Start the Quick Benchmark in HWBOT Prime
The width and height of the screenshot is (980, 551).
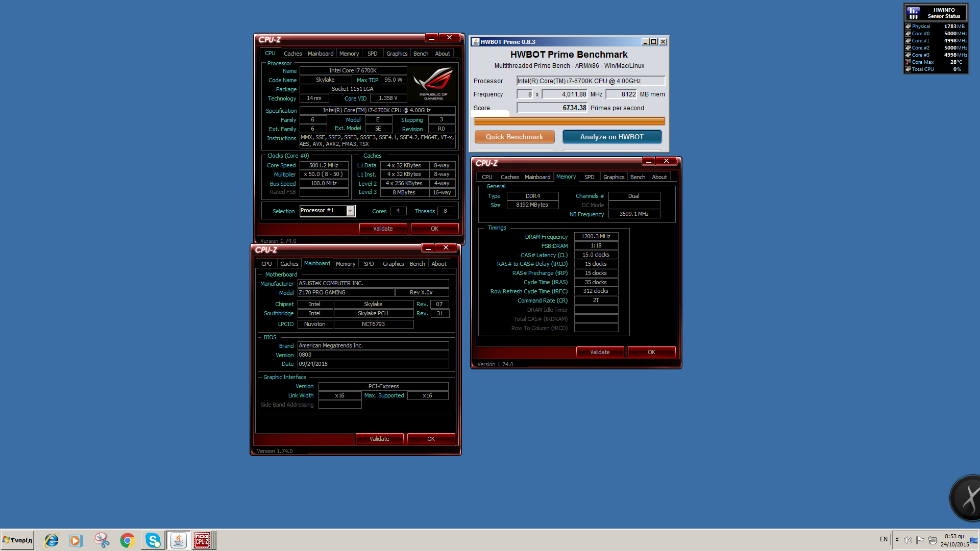[x=514, y=137]
